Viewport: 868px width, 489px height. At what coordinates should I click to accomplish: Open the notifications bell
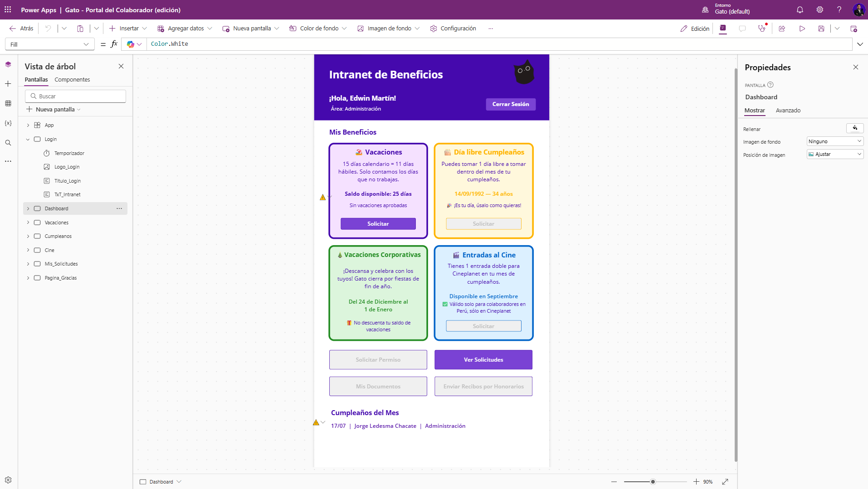(x=800, y=10)
